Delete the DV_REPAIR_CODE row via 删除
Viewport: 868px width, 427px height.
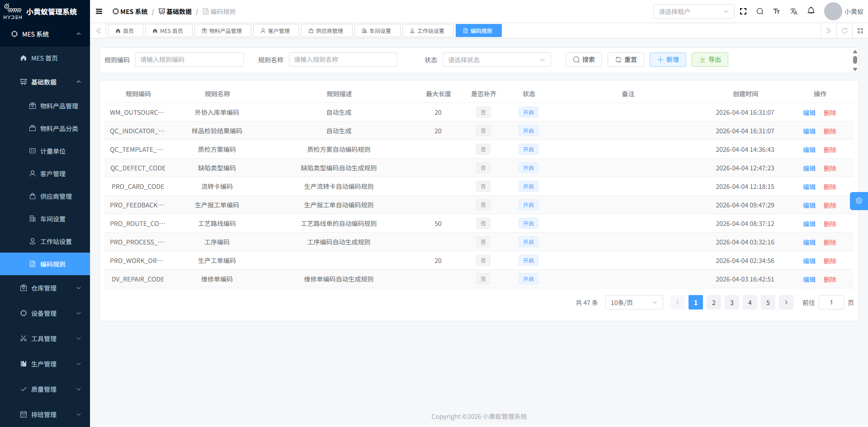[x=830, y=279]
